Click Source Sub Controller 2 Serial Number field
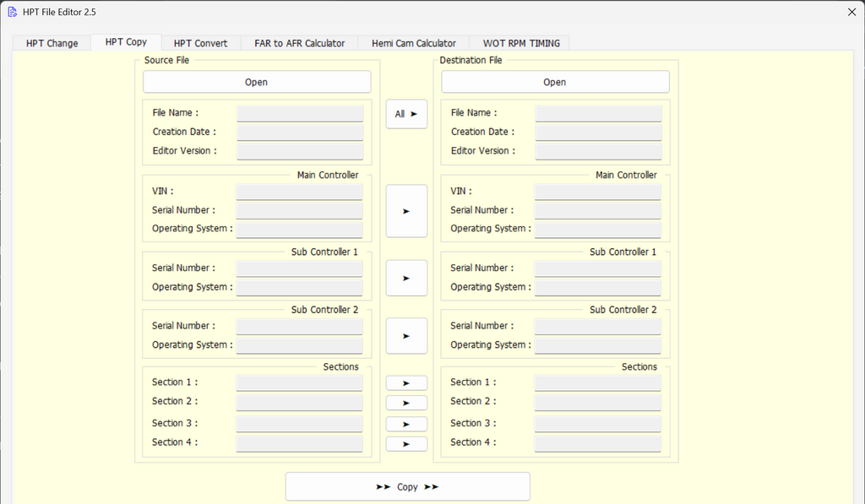The height and width of the screenshot is (504, 865). tap(300, 326)
